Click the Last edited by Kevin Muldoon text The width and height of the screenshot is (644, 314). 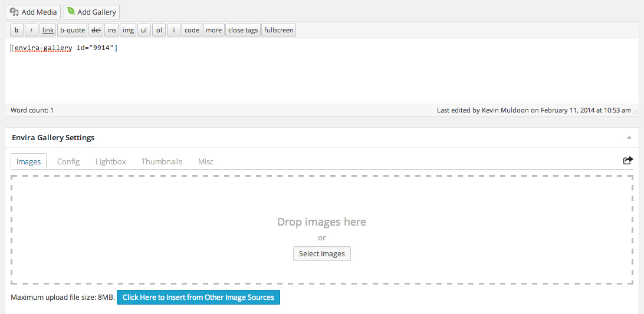[x=534, y=110]
